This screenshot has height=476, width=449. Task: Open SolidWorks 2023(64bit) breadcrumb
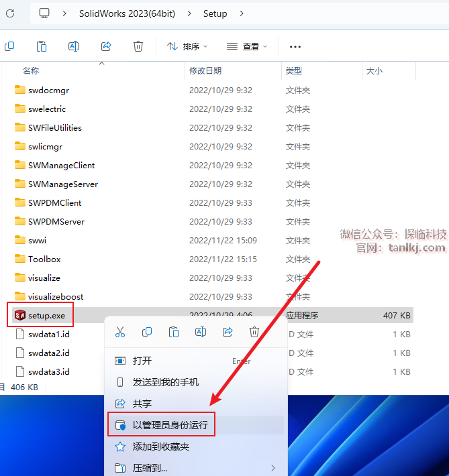(x=127, y=13)
